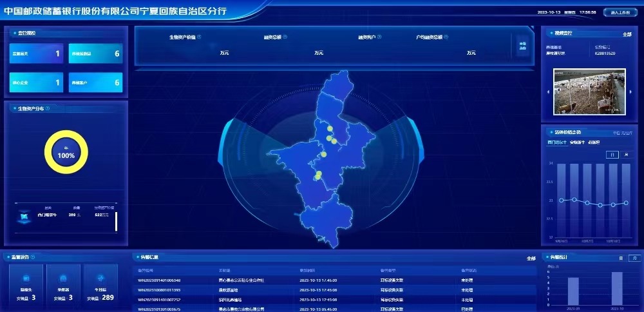Toggle 日 view in 告警统计 panel

click(621, 258)
